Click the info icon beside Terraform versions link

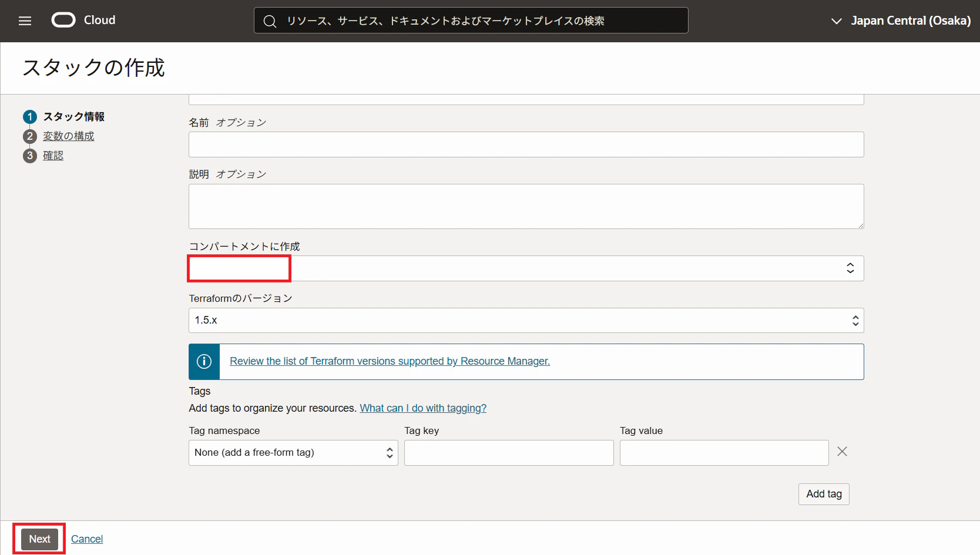tap(204, 361)
